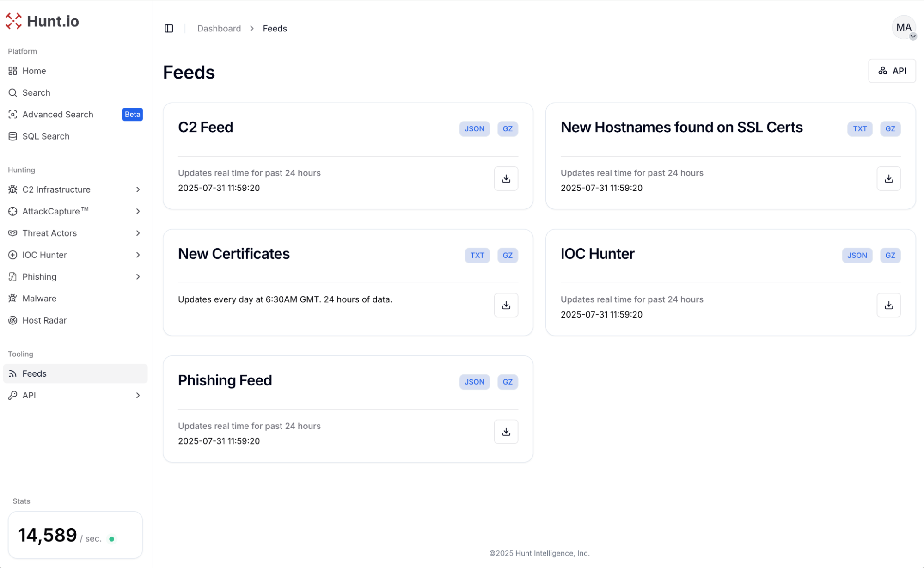
Task: Click the IOC Hunter plus-circle icon
Action: [12, 255]
